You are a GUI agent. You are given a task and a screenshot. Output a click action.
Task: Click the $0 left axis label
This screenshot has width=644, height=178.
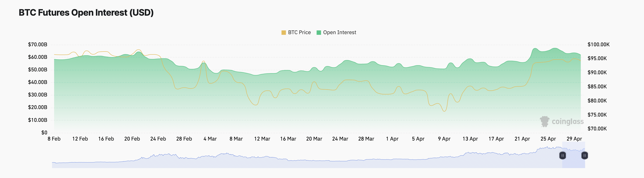tap(44, 133)
